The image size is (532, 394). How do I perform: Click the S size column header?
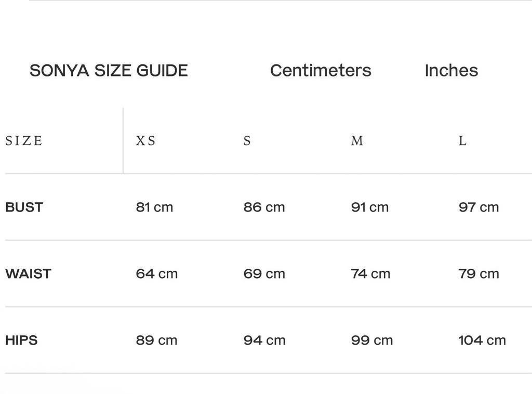[247, 141]
